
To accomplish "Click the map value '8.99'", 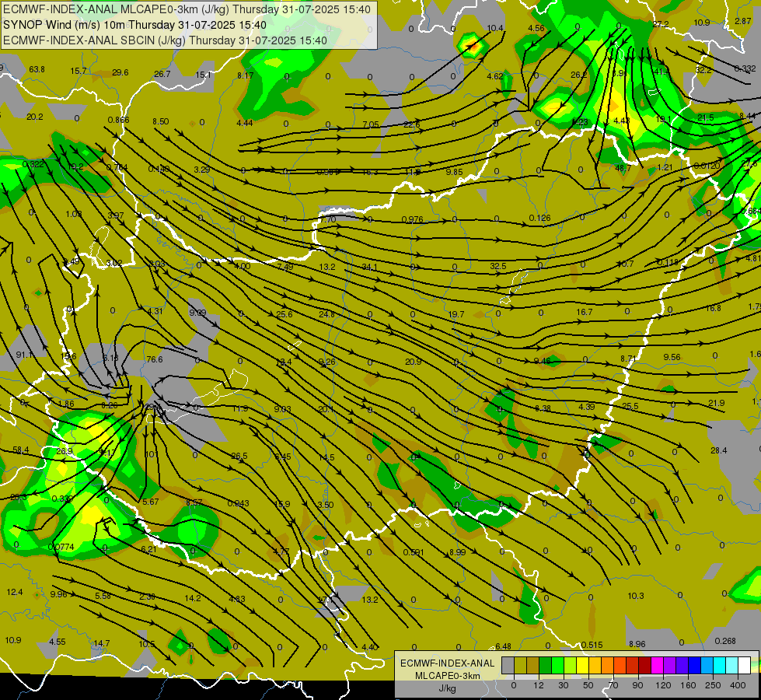I will (x=458, y=552).
